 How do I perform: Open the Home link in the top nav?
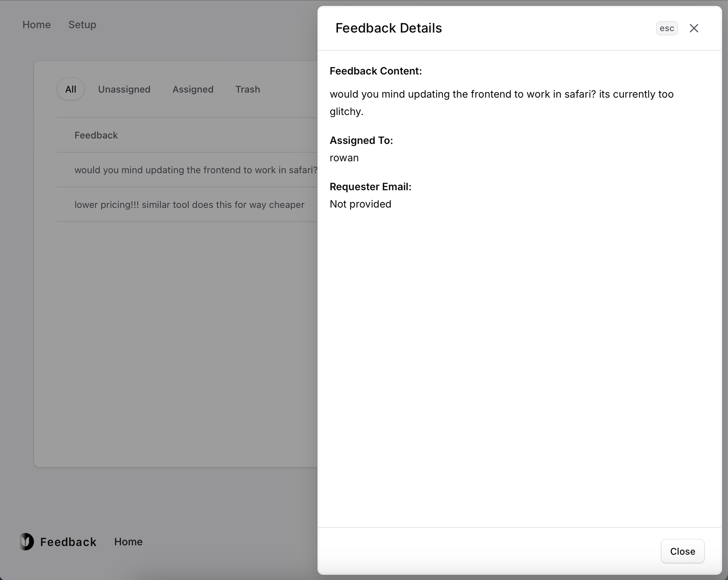37,25
